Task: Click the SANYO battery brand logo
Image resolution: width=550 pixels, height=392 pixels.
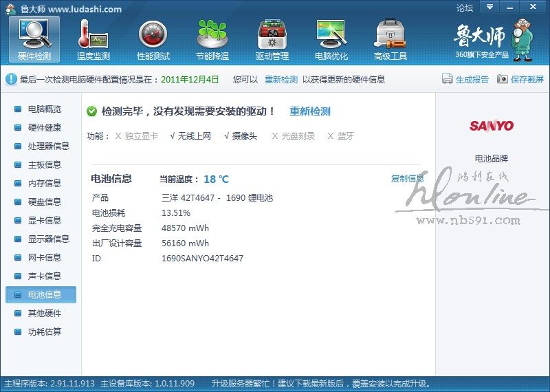Action: click(492, 126)
